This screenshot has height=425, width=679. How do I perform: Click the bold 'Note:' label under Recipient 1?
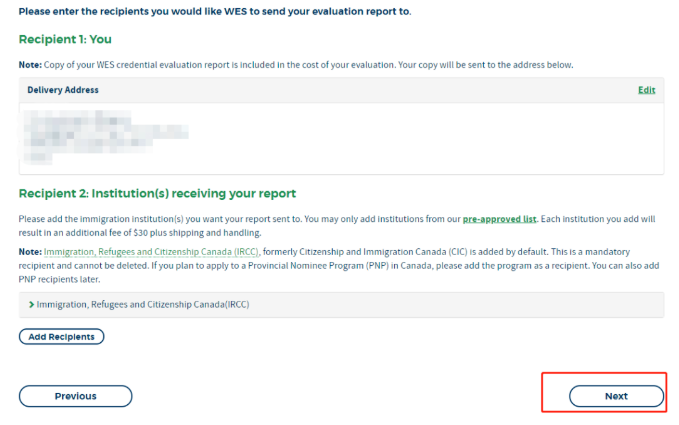tap(30, 65)
